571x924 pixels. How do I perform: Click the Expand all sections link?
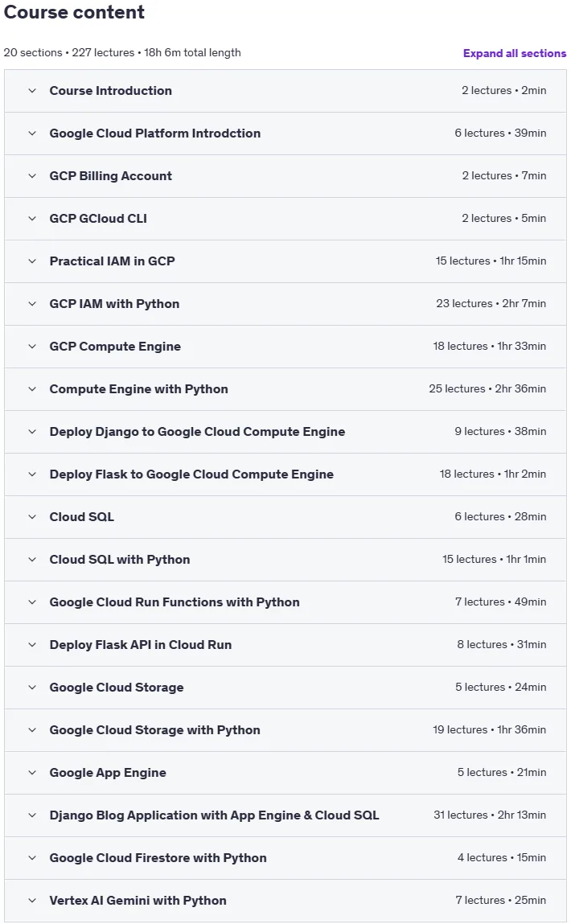pyautogui.click(x=515, y=53)
